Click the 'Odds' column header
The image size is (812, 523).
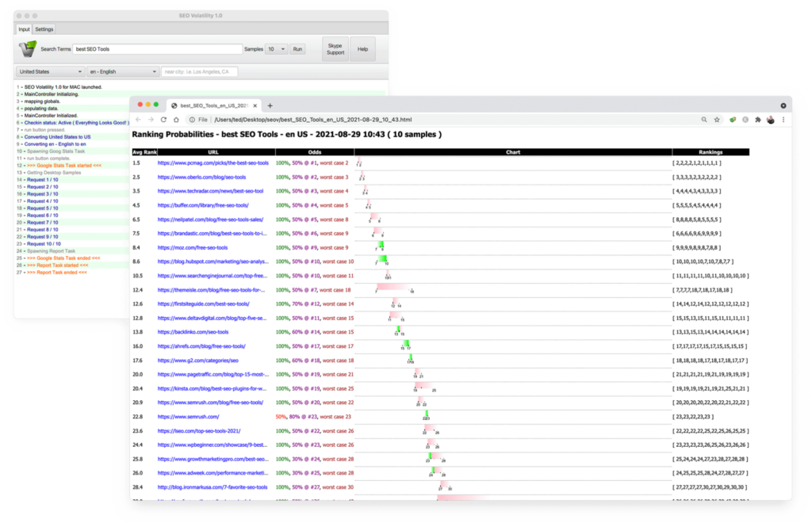coord(314,152)
